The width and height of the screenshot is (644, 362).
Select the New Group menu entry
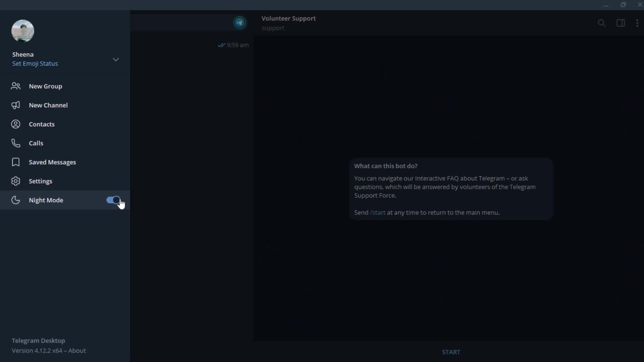click(x=65, y=86)
